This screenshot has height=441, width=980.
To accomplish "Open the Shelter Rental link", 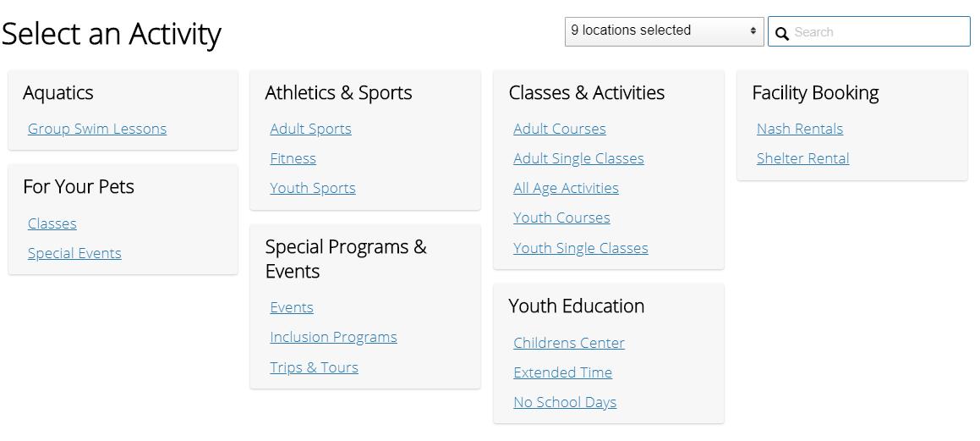I will pos(803,159).
